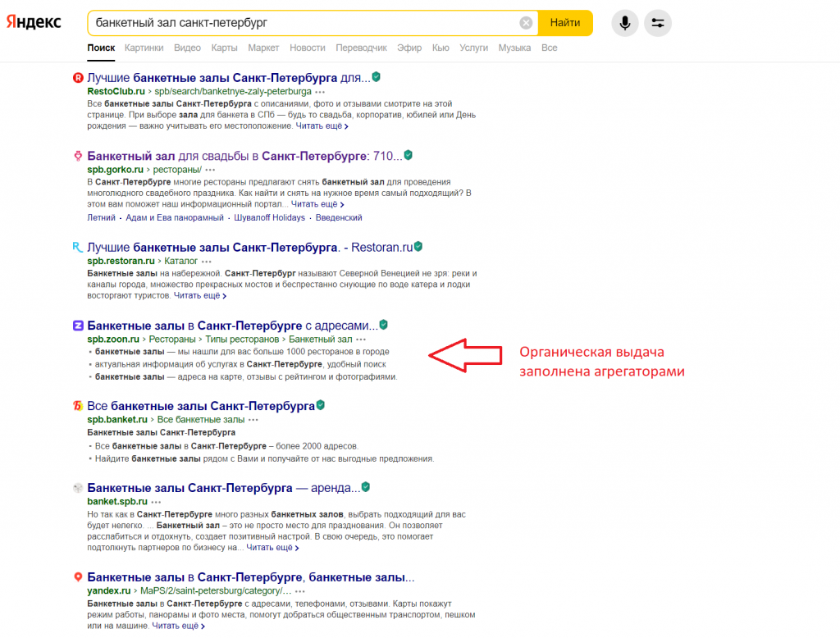
Task: Clear the search query with the X icon
Action: [526, 23]
